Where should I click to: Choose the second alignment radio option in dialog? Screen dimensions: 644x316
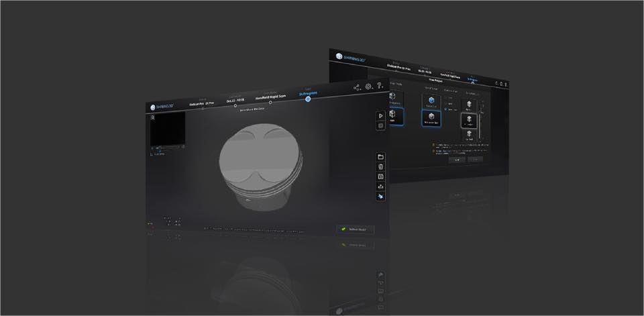click(x=447, y=104)
